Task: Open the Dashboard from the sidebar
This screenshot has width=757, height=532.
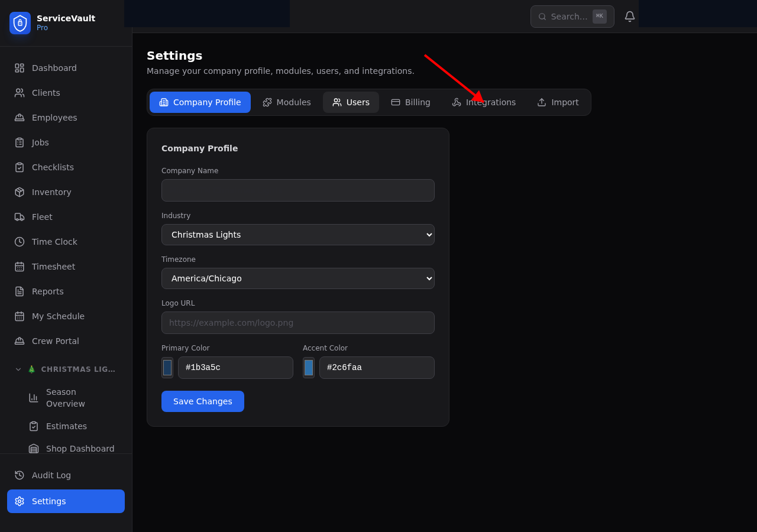Action: tap(54, 67)
